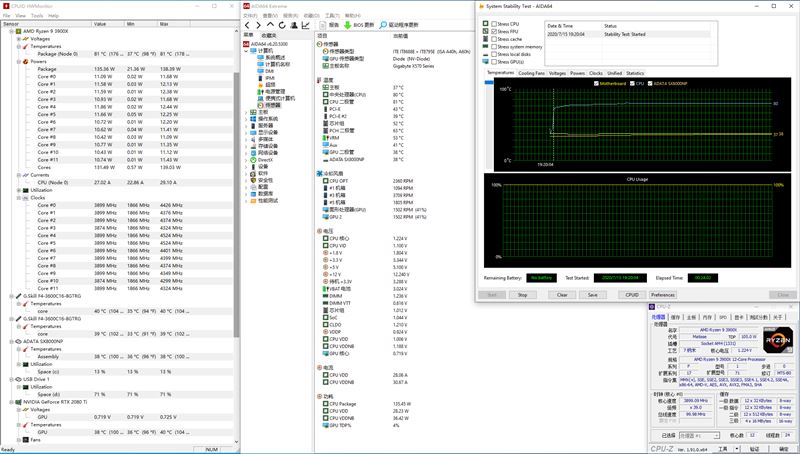800x454 pixels.
Task: Toggle CPU graph line checkbox
Action: point(633,83)
